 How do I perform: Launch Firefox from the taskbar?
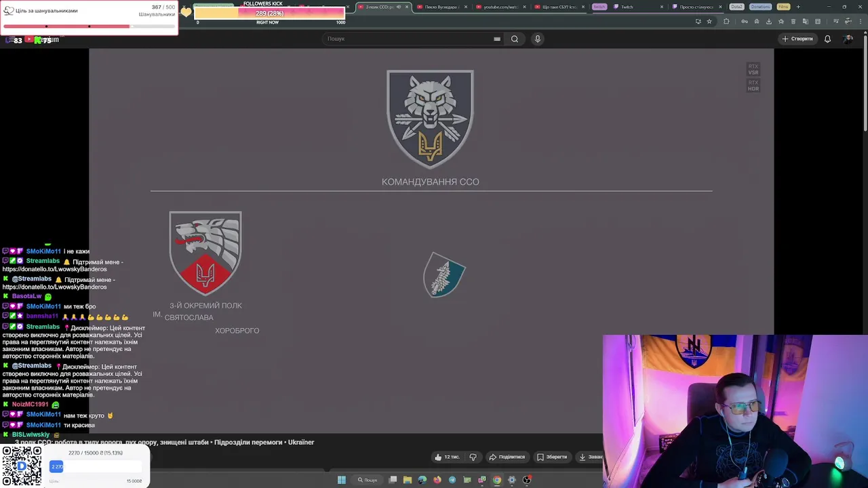tap(437, 480)
